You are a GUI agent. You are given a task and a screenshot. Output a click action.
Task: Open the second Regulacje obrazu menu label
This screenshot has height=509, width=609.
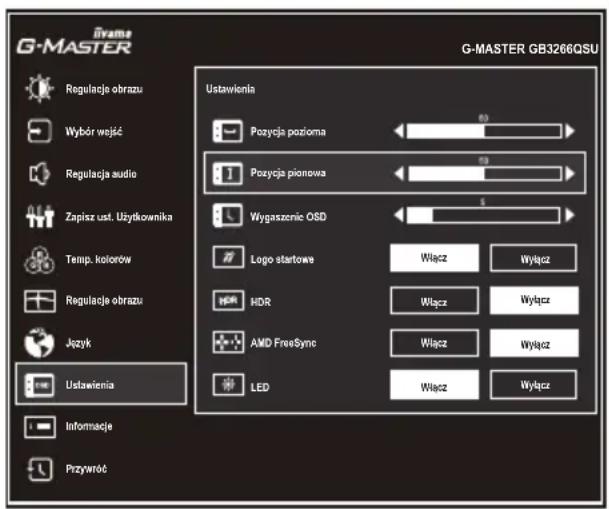point(104,301)
